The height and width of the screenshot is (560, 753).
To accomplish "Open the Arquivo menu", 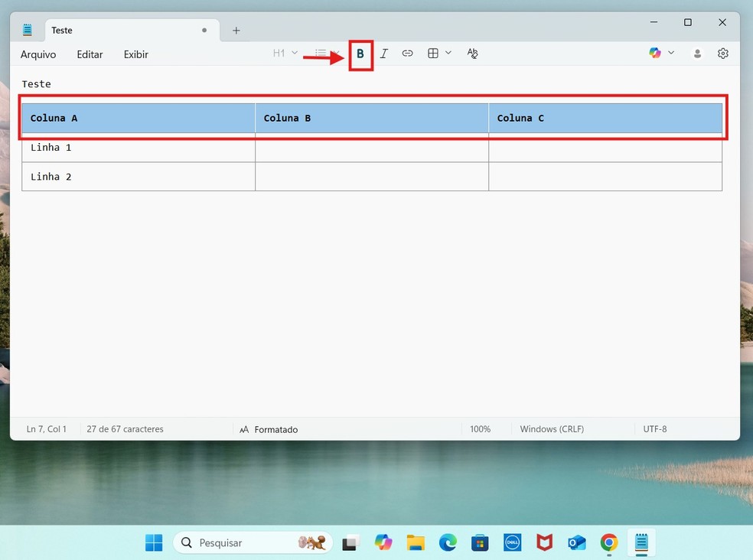I will coord(38,54).
